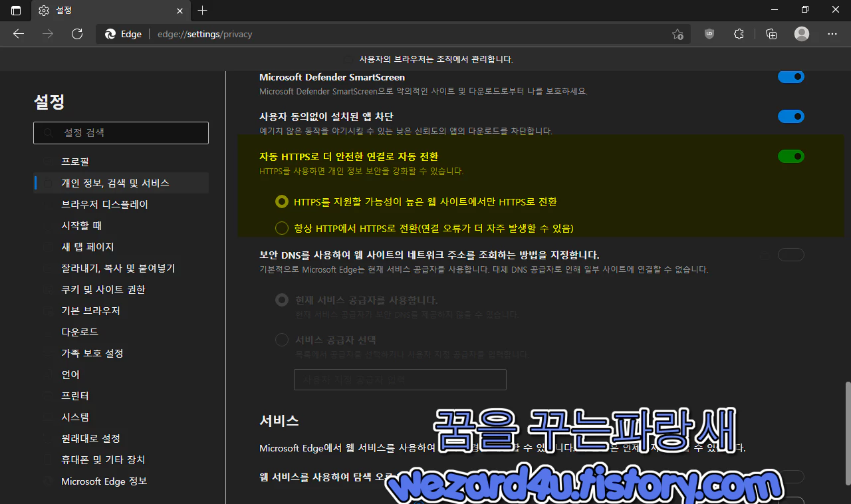Screen dimensions: 851x504
Task: Click the Edge logo in address bar
Action: (x=110, y=34)
